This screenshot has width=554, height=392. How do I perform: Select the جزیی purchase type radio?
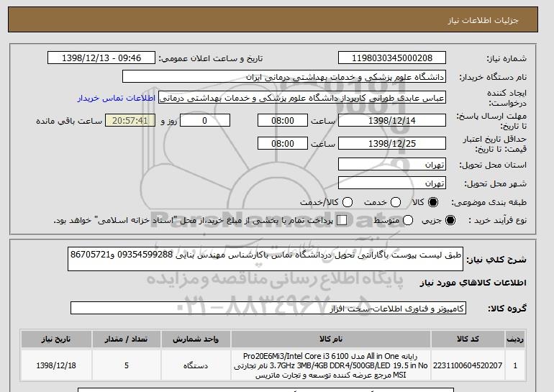(450, 220)
